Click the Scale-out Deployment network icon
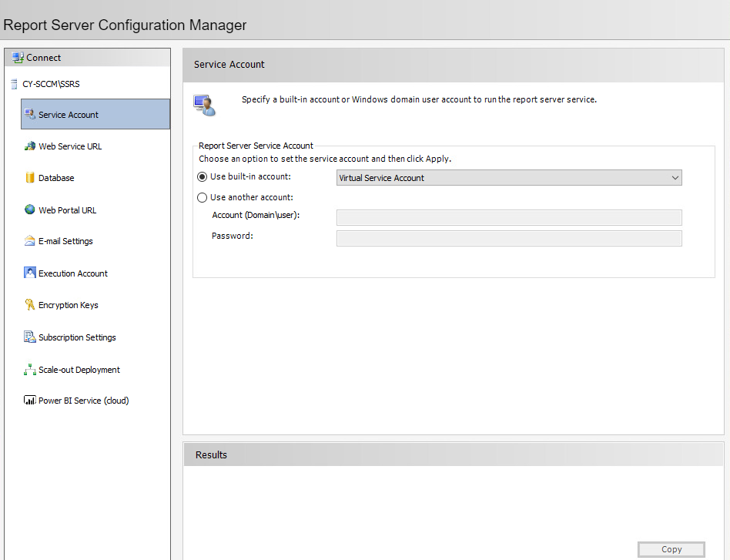 (30, 370)
